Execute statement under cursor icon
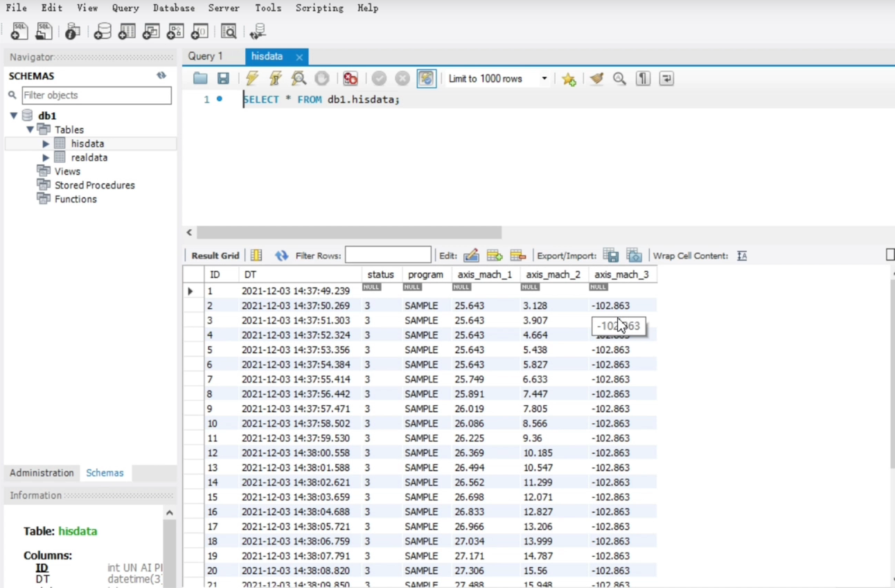This screenshot has height=588, width=895. tap(276, 79)
